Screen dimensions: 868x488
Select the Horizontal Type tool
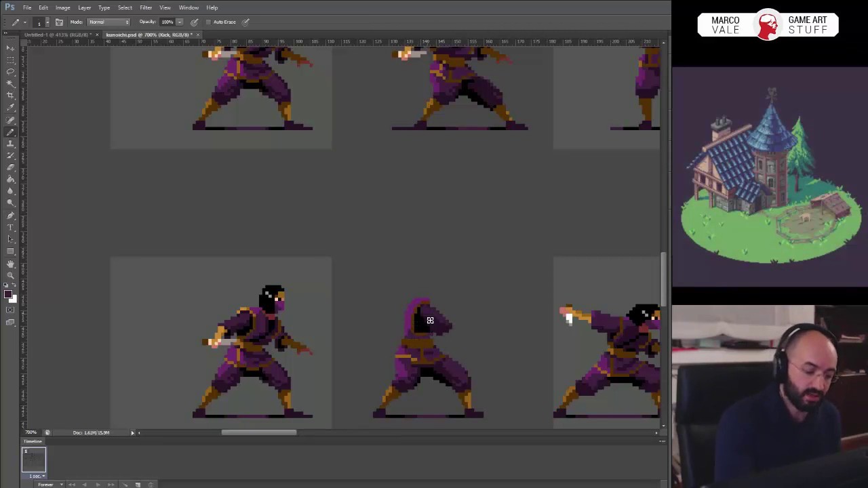(10, 227)
